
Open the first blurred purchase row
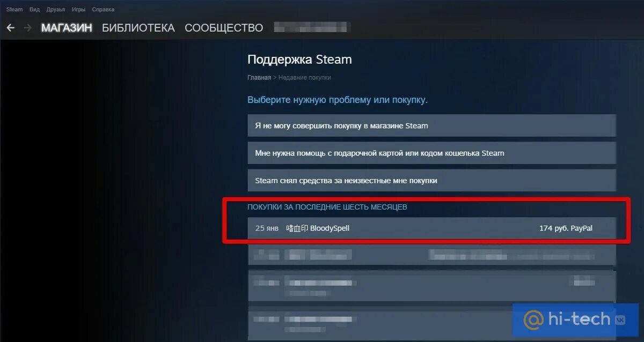(x=431, y=254)
